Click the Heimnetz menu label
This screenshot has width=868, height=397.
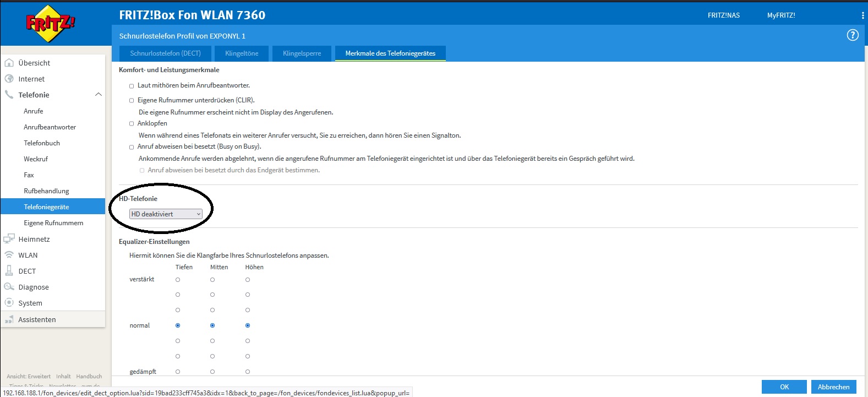(34, 239)
